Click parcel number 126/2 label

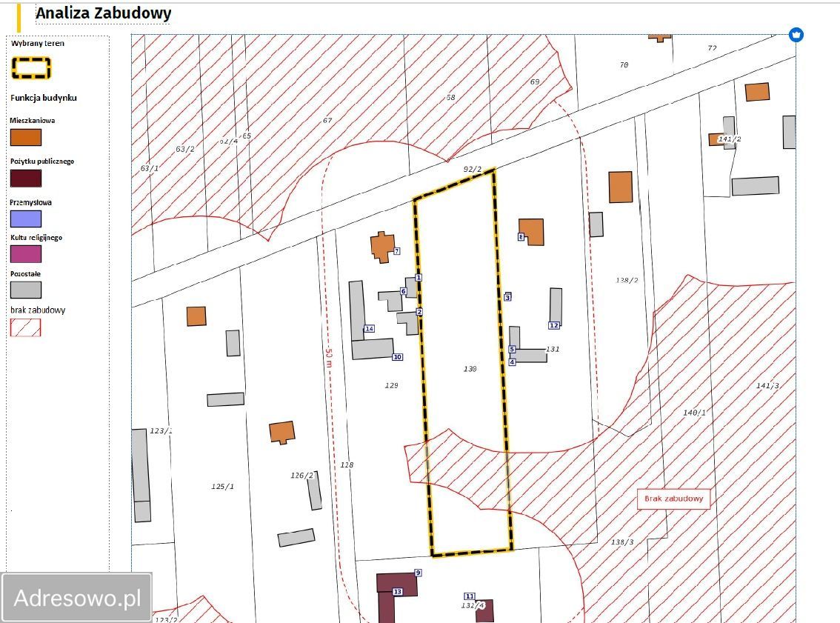point(301,475)
